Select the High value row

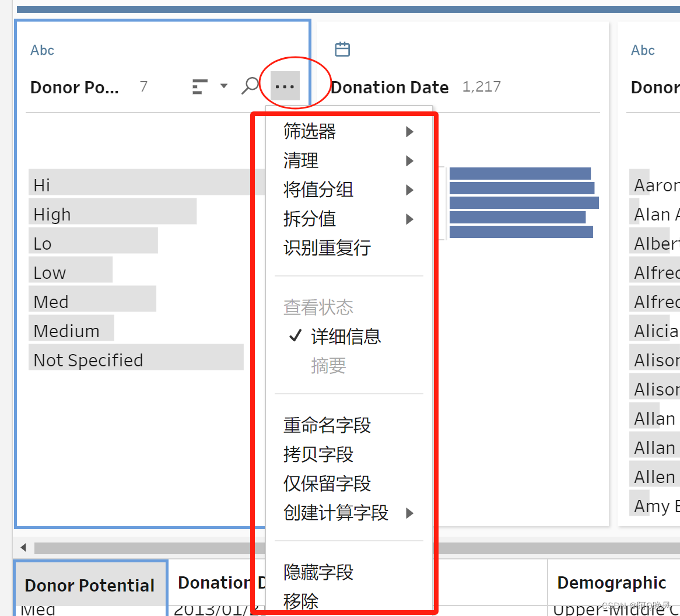point(113,211)
